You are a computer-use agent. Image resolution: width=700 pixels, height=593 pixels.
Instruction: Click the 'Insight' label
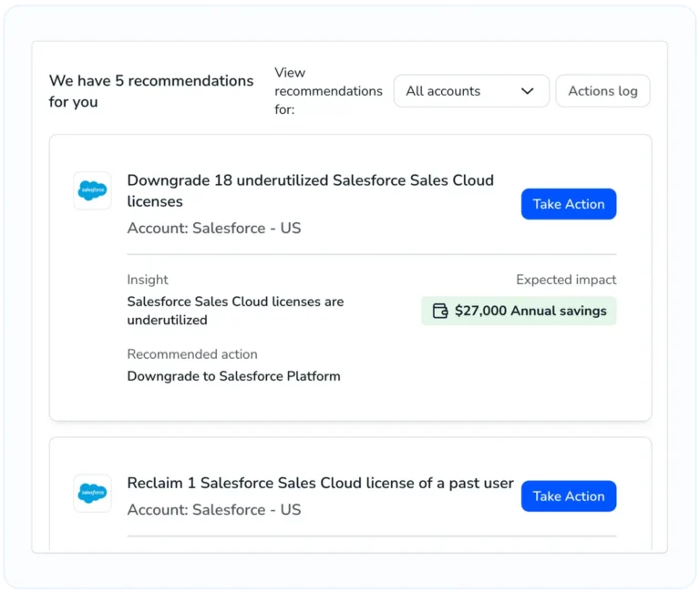pos(148,280)
